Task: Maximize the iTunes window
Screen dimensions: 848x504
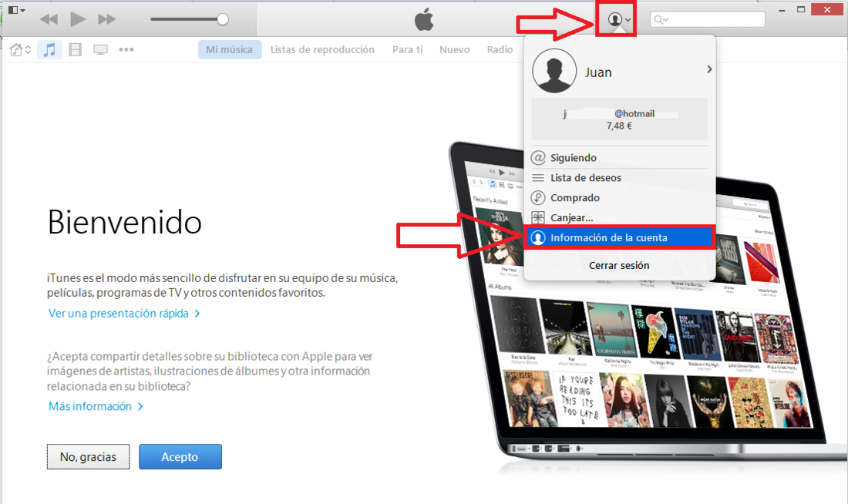Action: (802, 10)
